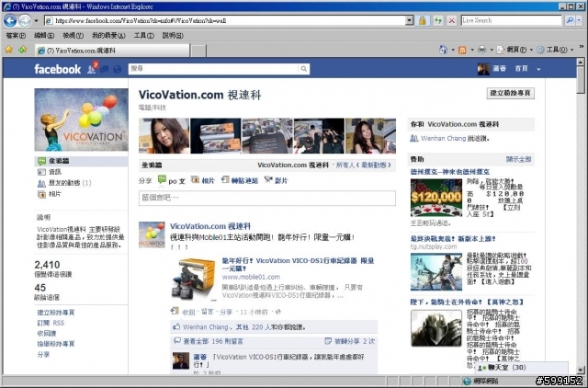The image size is (588, 388).
Task: Open the 編輯(E) menu
Action: point(44,36)
